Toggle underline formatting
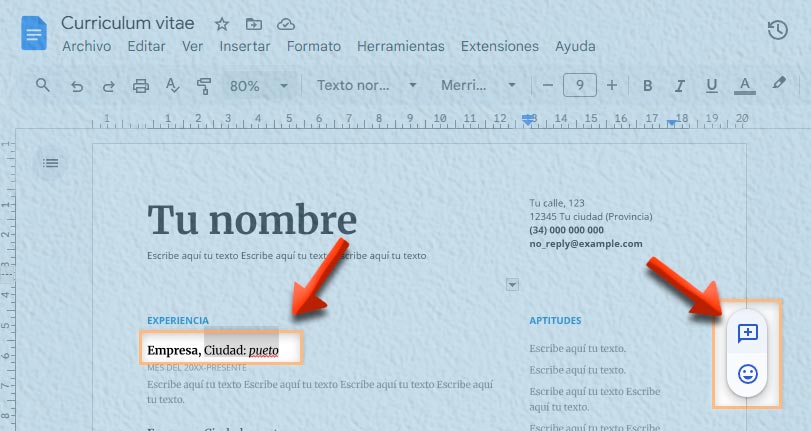 711,86
